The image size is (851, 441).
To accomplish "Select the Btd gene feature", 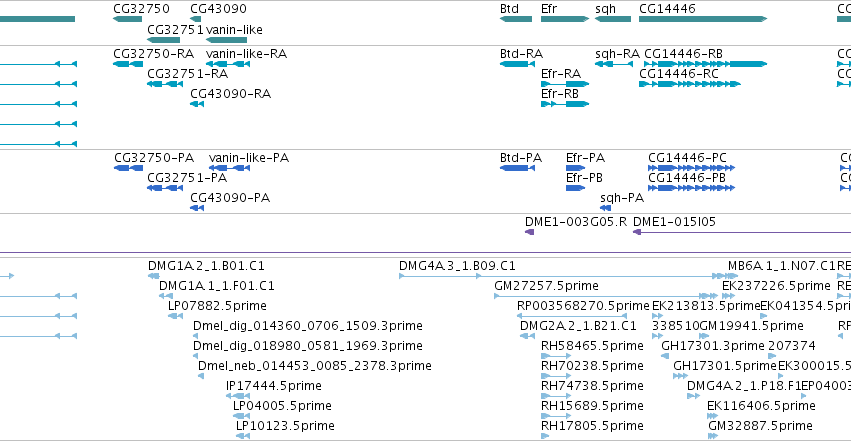I will 516,19.
